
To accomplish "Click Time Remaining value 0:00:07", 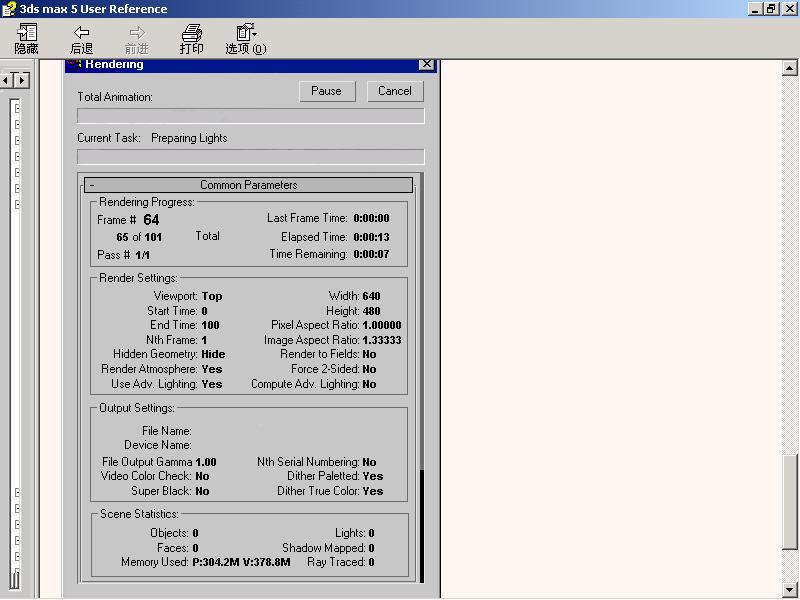I will coord(371,254).
